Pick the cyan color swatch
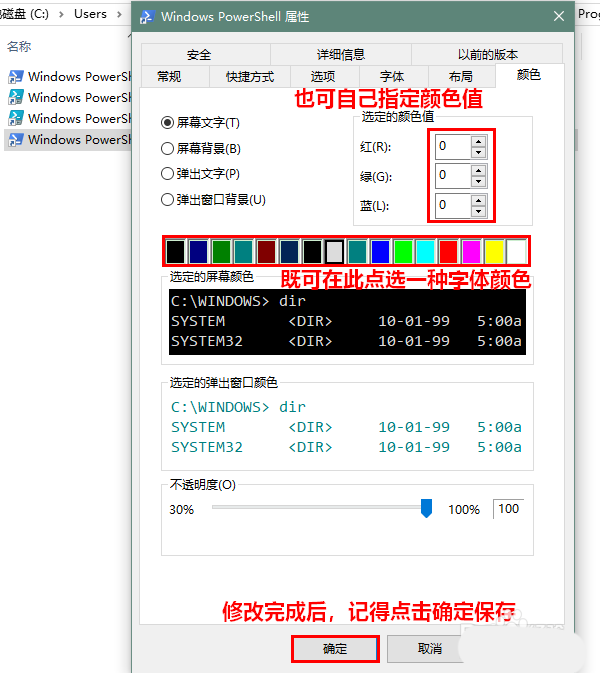The width and height of the screenshot is (600, 673). coord(425,252)
